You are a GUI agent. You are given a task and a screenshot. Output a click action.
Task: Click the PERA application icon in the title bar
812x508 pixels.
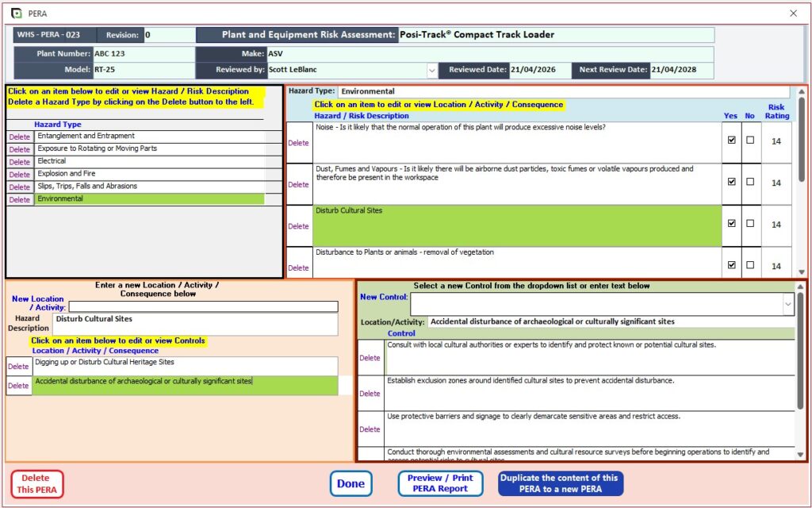pos(15,13)
